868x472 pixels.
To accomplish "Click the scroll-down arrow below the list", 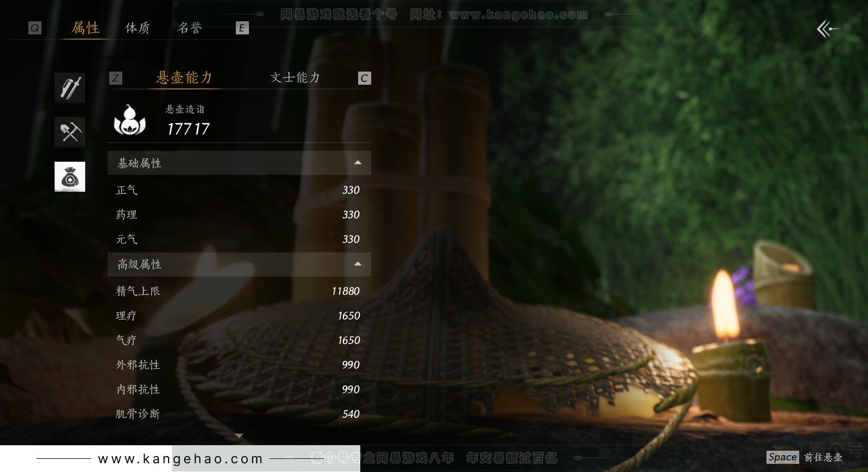I will (239, 435).
